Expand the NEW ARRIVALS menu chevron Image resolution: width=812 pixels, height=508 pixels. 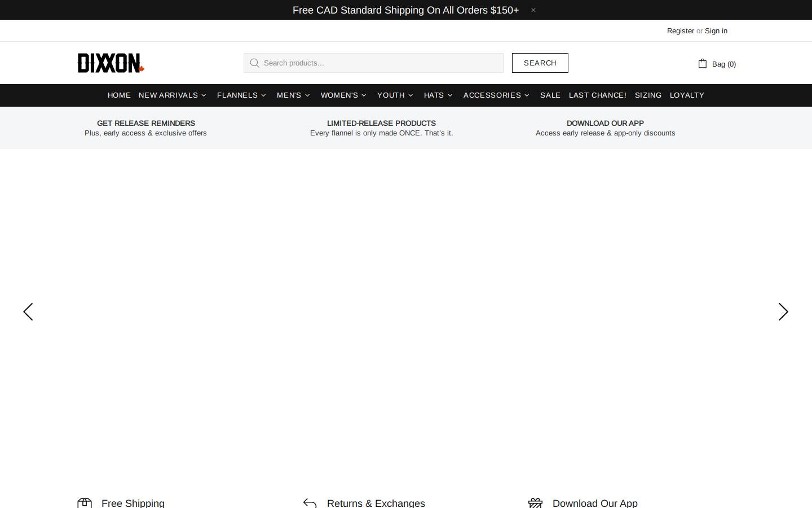click(x=204, y=95)
